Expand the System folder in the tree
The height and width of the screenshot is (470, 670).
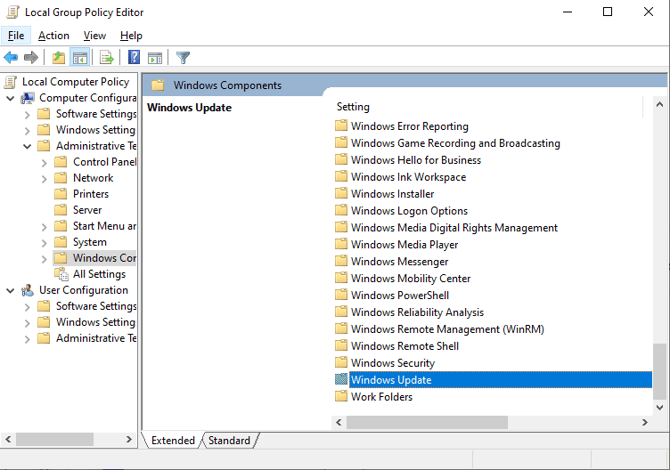click(44, 242)
